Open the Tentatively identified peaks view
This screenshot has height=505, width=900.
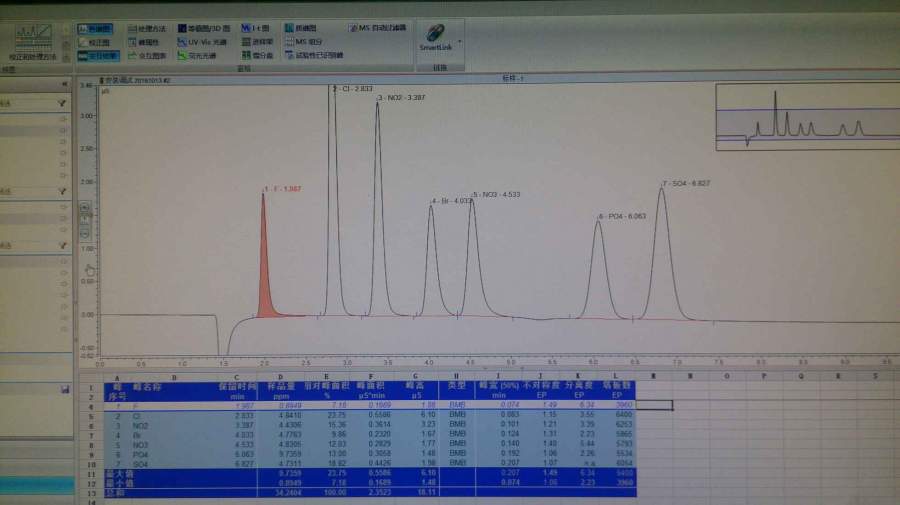point(314,56)
